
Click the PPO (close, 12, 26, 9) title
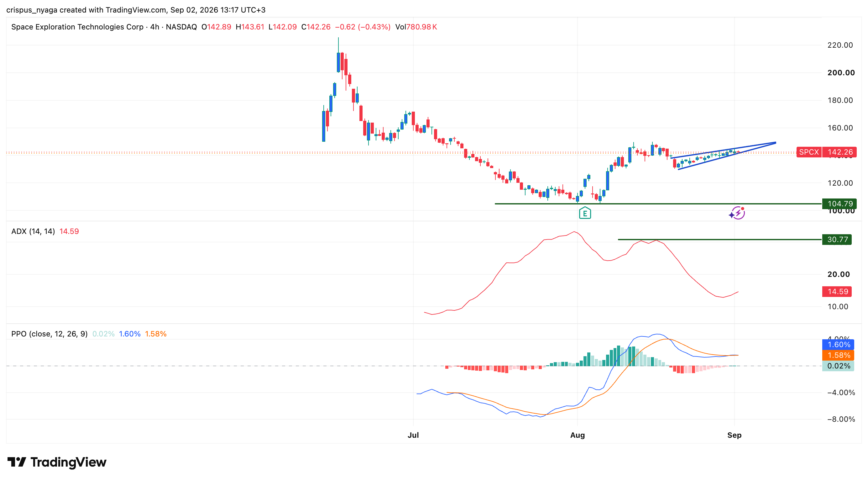49,334
